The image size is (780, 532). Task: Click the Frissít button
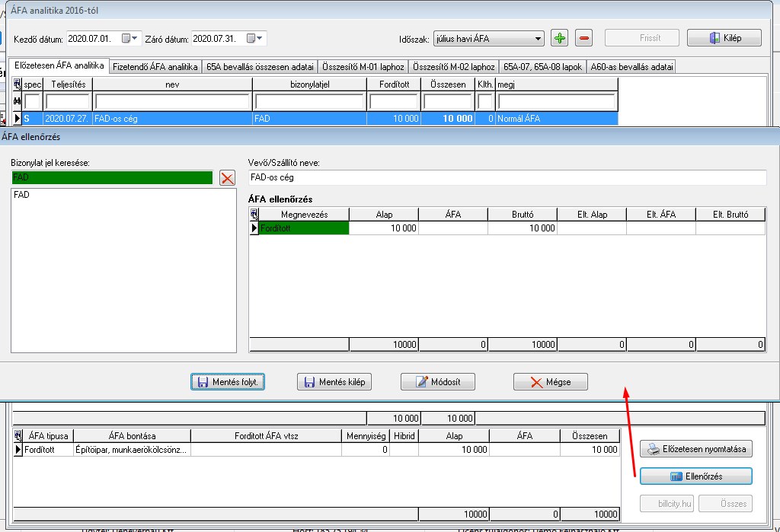pyautogui.click(x=642, y=38)
